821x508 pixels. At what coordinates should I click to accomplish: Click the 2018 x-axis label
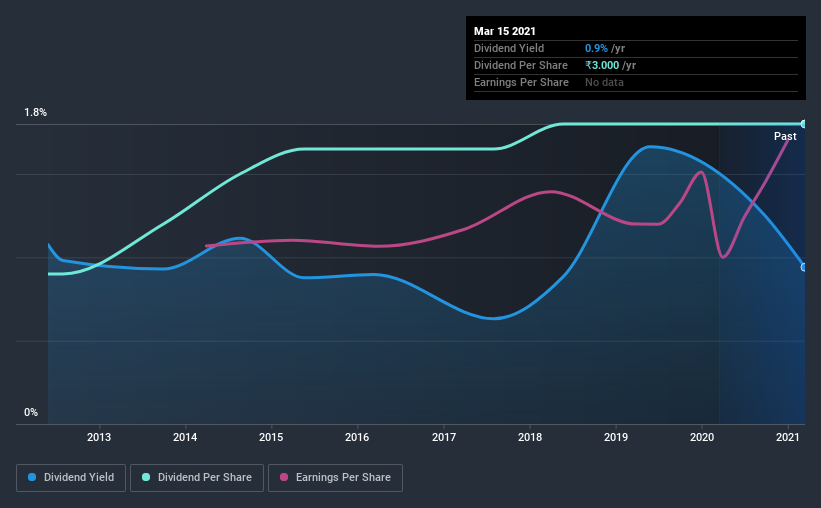[x=530, y=437]
